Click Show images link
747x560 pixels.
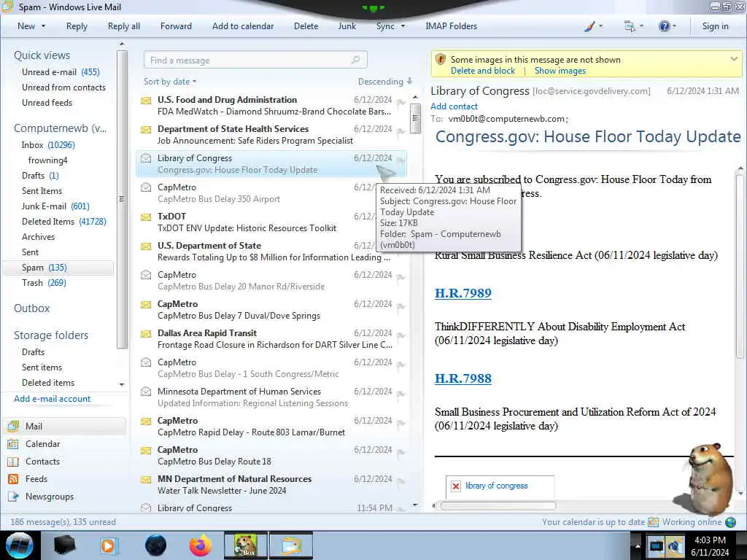pos(560,71)
